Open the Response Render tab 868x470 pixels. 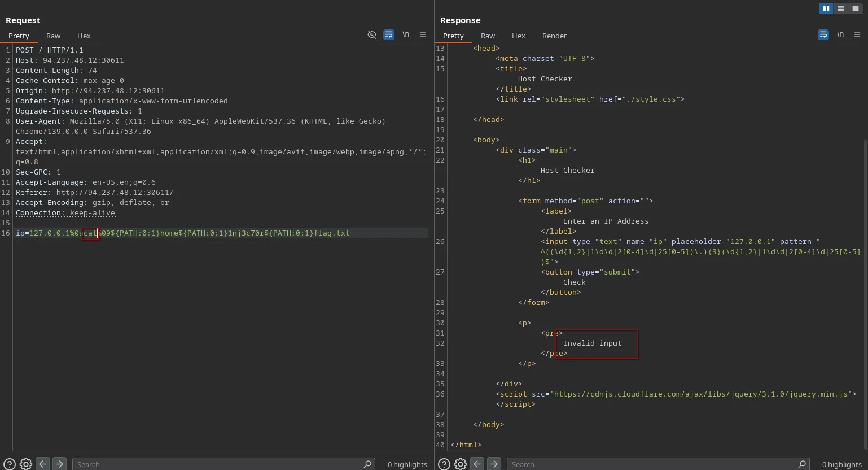pyautogui.click(x=554, y=36)
